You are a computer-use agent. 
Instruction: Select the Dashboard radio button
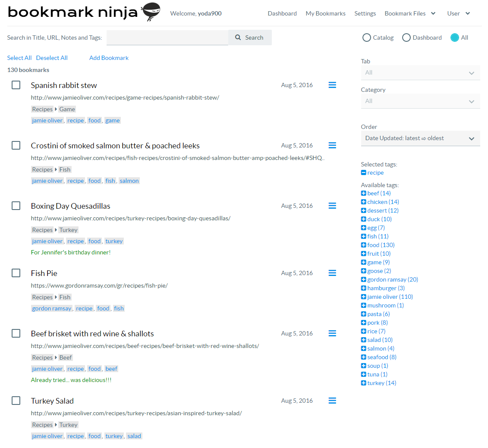(406, 38)
